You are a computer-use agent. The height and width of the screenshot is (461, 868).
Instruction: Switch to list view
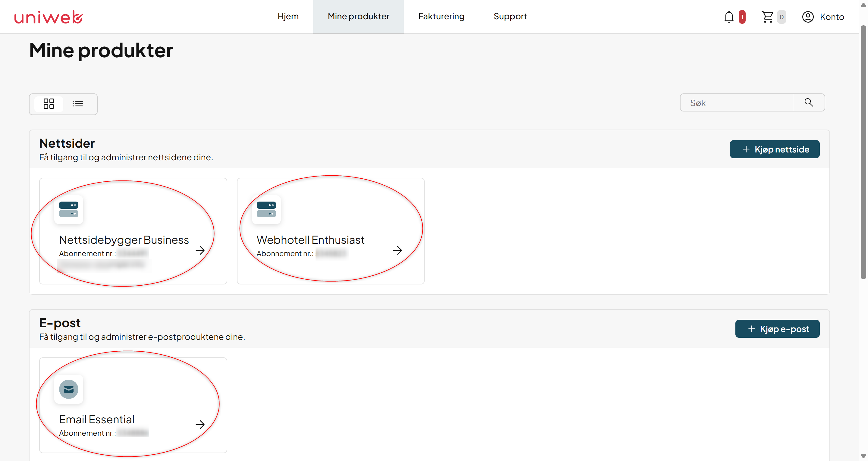(77, 104)
